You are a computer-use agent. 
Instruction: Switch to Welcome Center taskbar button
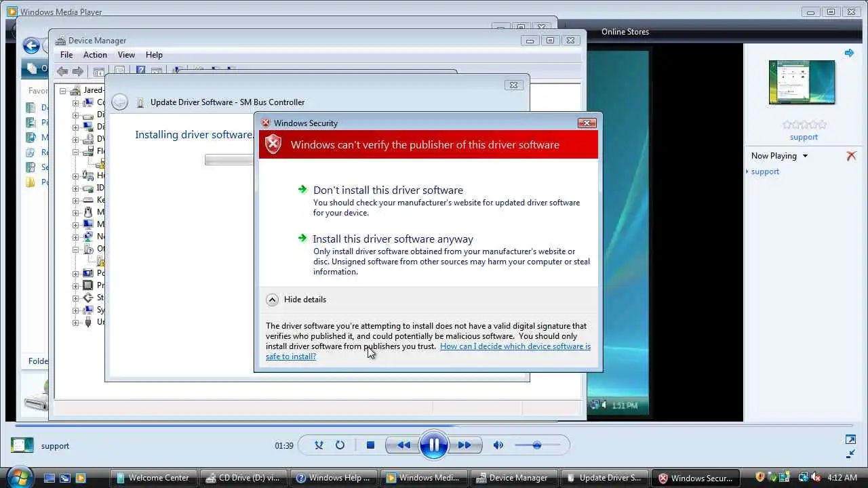pos(153,478)
